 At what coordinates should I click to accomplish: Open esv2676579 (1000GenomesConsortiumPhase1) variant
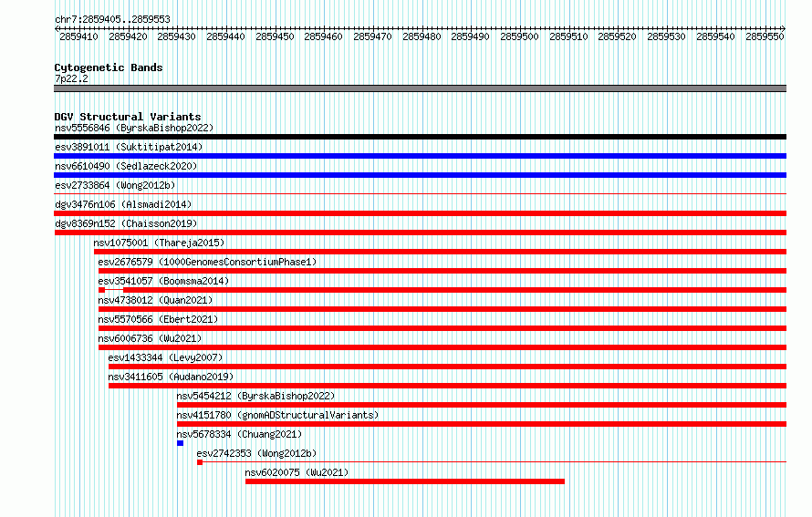(x=207, y=262)
